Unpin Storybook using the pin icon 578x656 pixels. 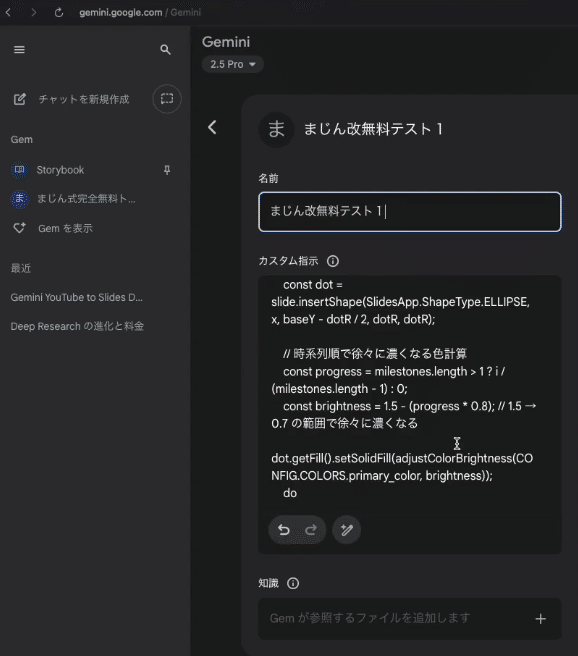point(167,170)
